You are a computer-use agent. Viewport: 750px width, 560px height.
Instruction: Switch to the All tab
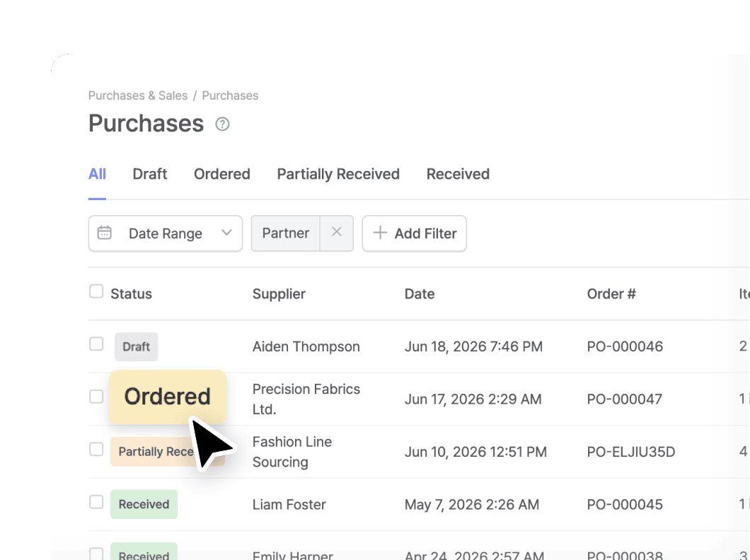97,174
